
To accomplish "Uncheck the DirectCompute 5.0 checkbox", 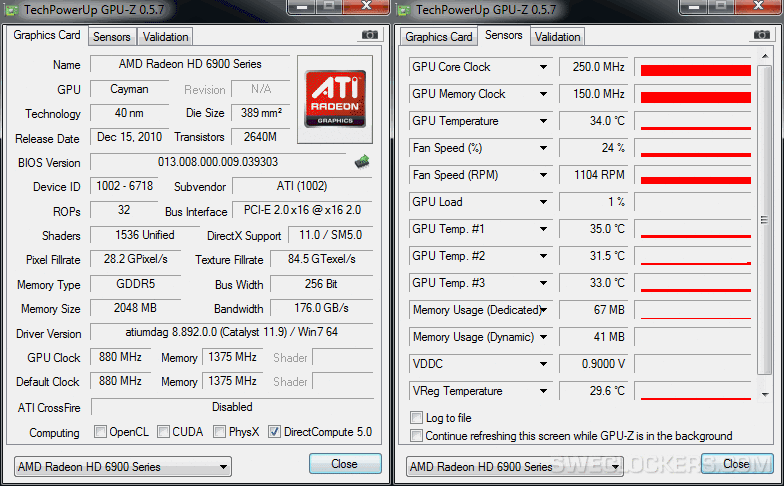I will [x=274, y=432].
